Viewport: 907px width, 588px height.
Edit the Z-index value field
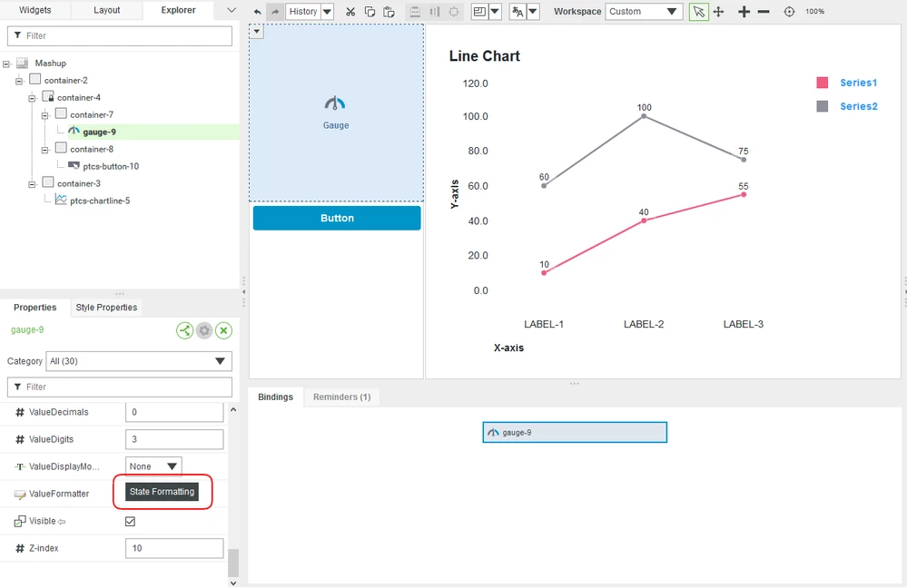[x=174, y=548]
